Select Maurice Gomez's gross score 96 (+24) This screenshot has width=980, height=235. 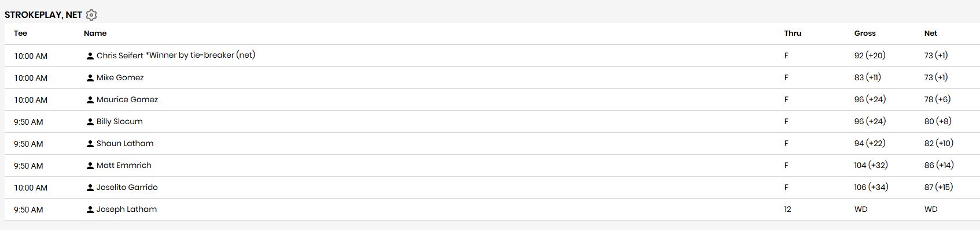[x=870, y=99]
